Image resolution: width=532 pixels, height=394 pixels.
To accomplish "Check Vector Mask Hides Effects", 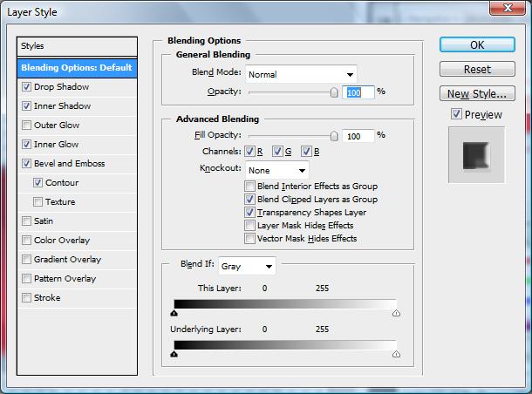I will pos(249,238).
